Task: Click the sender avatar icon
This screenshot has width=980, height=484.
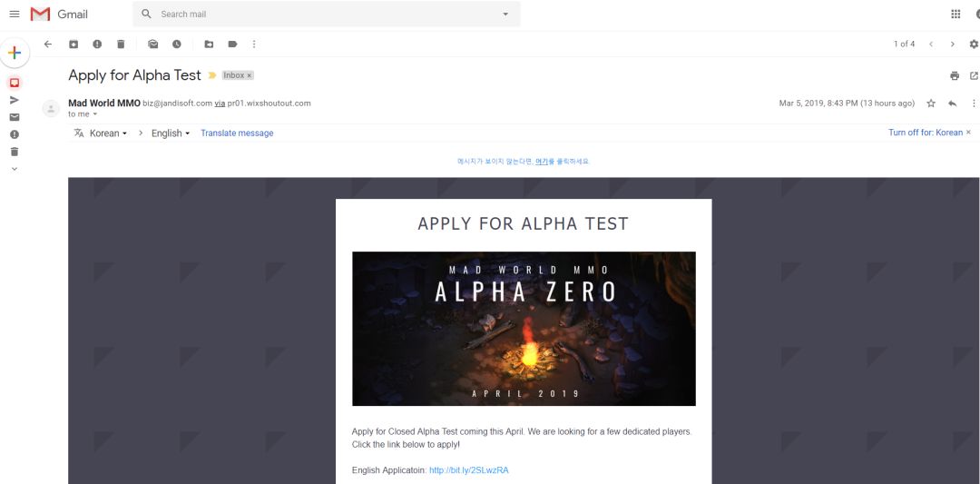Action: [51, 108]
